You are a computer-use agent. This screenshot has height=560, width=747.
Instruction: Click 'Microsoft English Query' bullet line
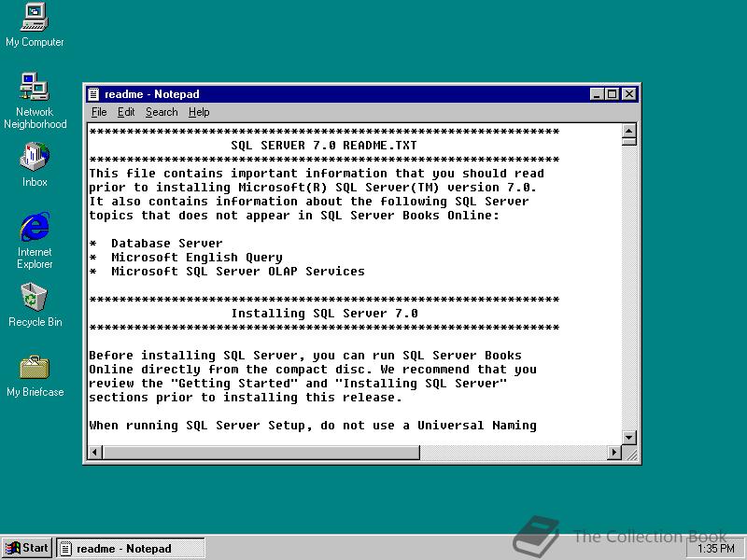coord(186,258)
